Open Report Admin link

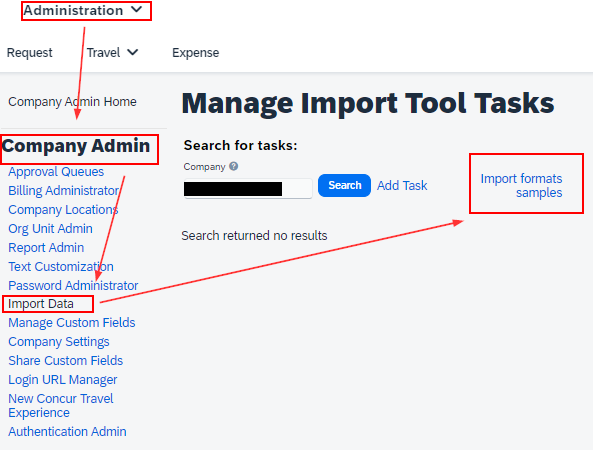point(46,247)
